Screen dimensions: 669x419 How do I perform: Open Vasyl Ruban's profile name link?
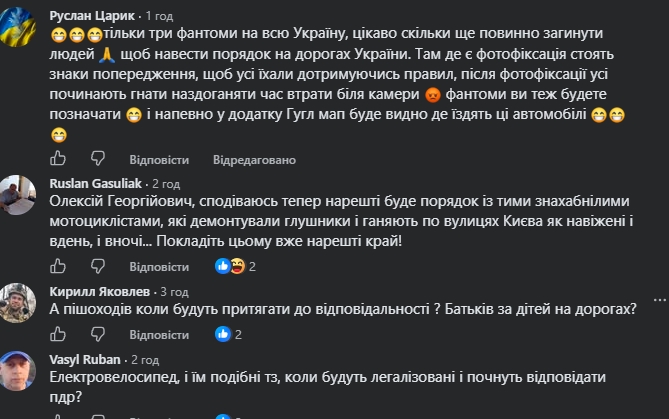point(85,360)
